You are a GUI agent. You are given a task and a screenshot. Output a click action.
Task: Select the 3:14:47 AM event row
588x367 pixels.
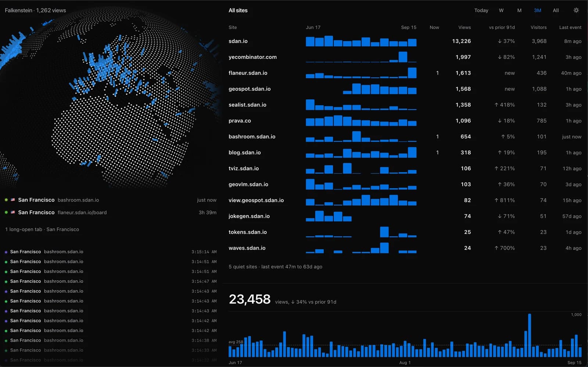110,281
